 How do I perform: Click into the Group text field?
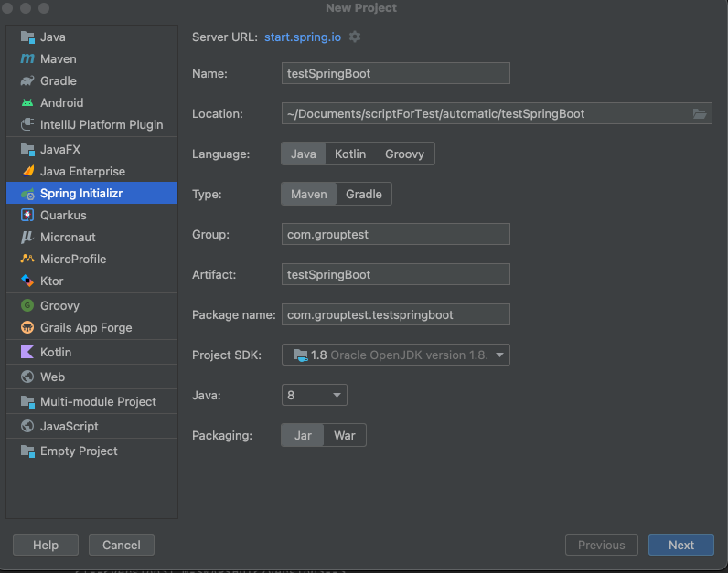coord(396,235)
